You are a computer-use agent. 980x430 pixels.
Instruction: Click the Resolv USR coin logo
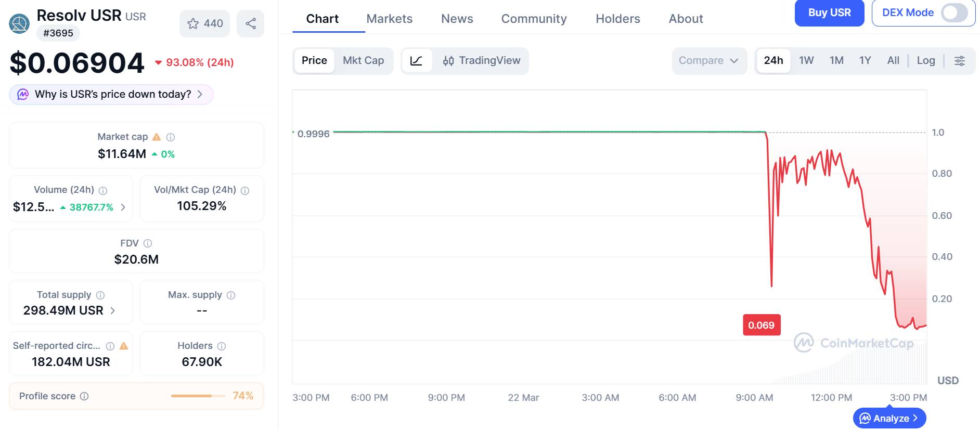19,23
